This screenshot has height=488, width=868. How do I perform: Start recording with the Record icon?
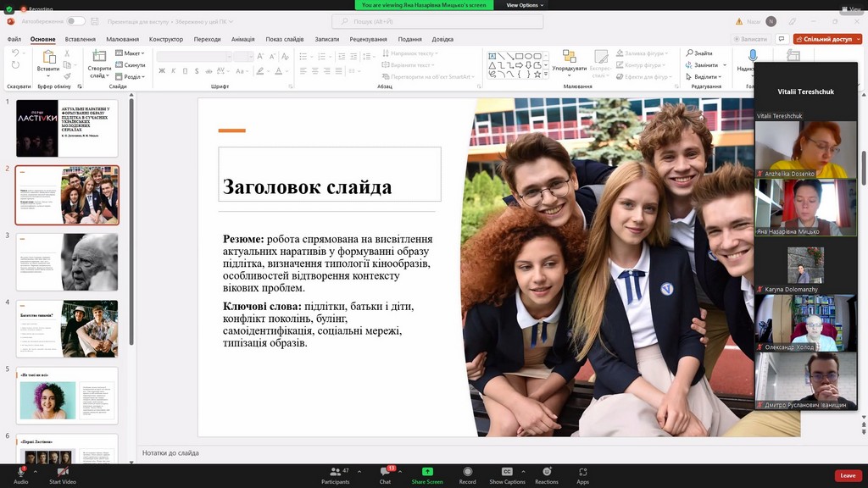pyautogui.click(x=467, y=472)
